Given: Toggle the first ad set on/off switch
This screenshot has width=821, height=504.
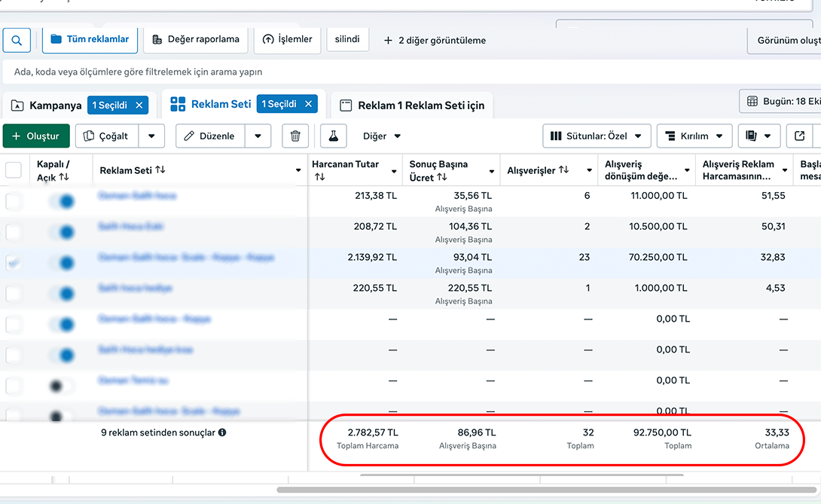Looking at the screenshot, I should coord(63,202).
